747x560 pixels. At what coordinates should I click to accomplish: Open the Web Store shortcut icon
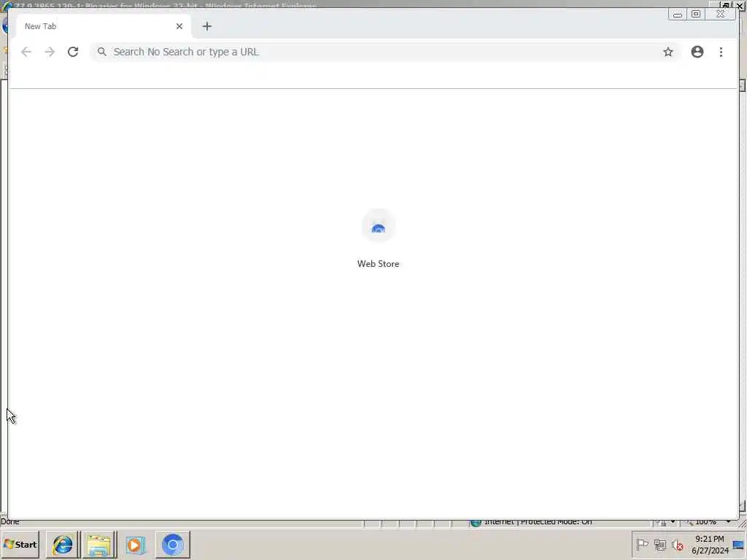coord(379,226)
